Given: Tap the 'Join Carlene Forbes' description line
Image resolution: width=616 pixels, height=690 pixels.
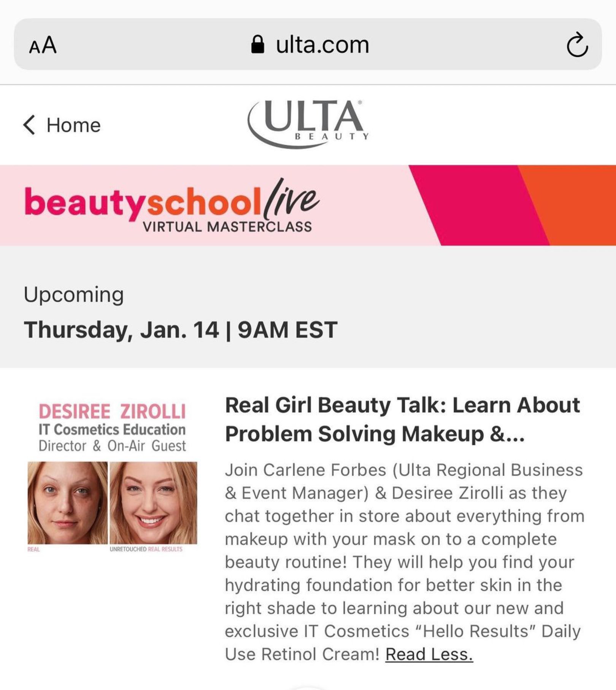Looking at the screenshot, I should coord(404,470).
